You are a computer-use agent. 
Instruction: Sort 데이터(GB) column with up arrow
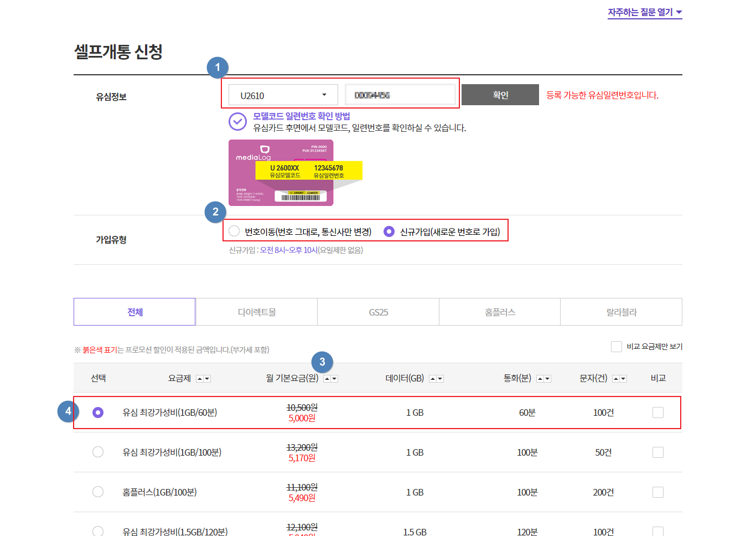[433, 379]
